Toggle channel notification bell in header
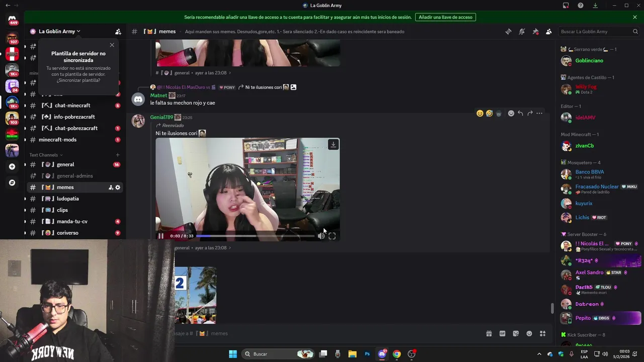 tap(522, 31)
